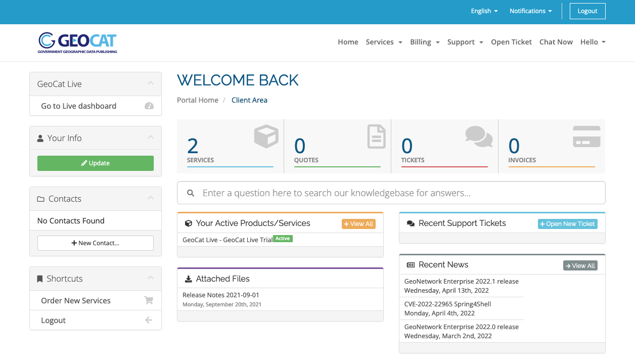The image size is (635, 364).
Task: Expand the Services menu
Action: coord(384,42)
